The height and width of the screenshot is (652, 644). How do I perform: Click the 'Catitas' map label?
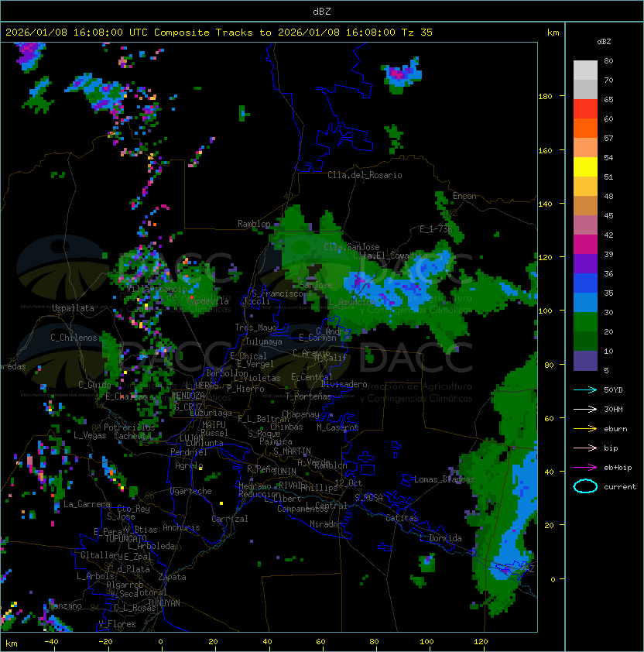(x=402, y=518)
